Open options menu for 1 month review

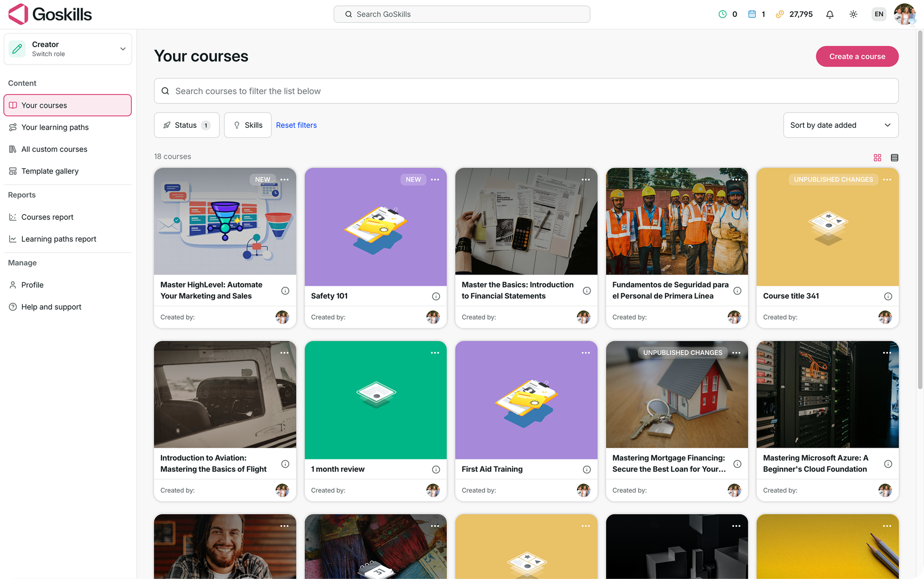pyautogui.click(x=435, y=353)
